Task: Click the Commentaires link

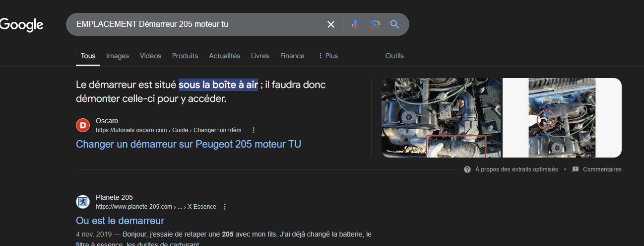Action: 602,169
